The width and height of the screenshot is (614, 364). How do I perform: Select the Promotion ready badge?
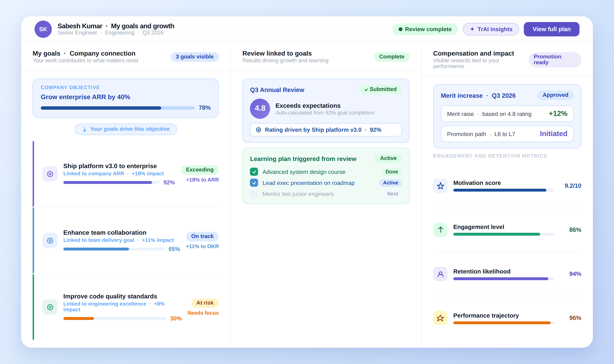pos(555,60)
